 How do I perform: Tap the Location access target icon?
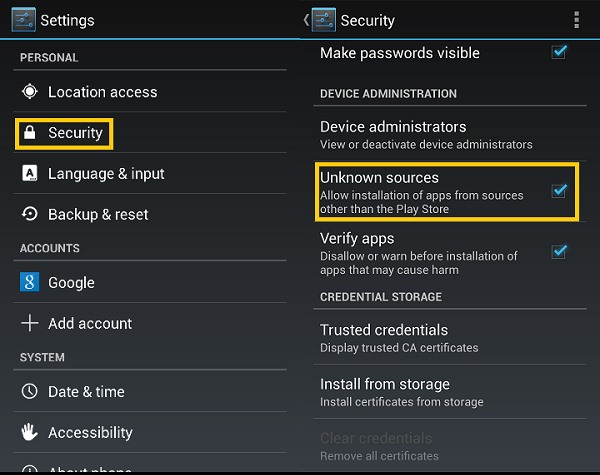pyautogui.click(x=29, y=91)
